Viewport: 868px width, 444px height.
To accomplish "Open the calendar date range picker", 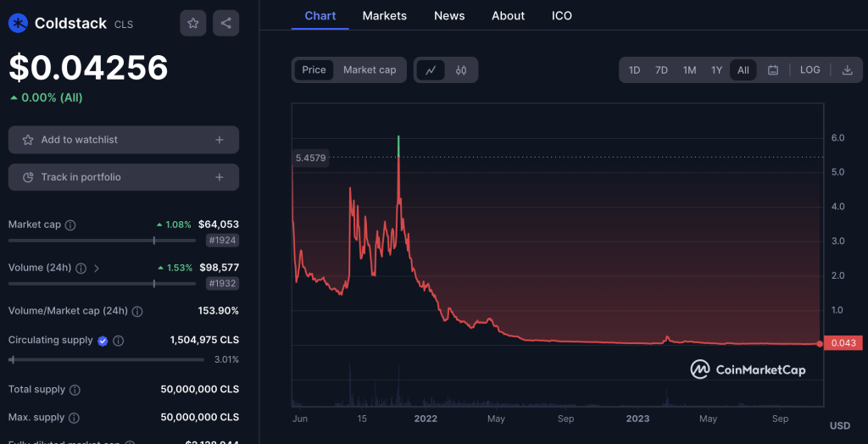I will click(x=773, y=70).
